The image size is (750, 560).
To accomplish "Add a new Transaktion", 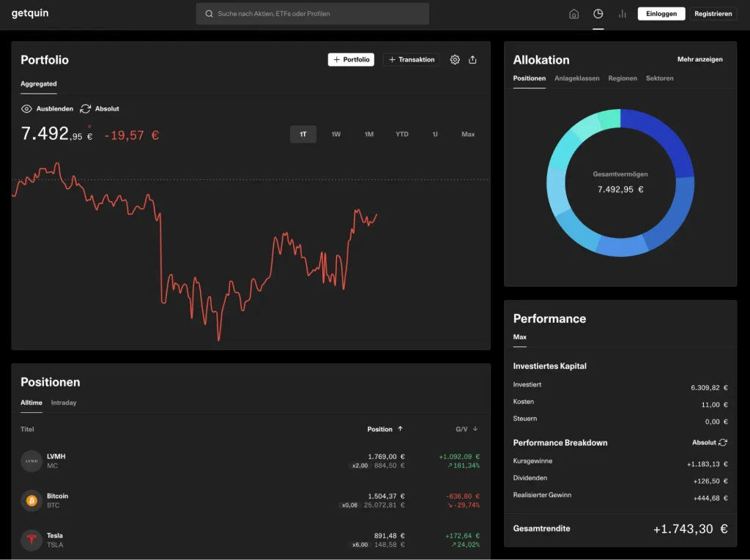I will [411, 60].
